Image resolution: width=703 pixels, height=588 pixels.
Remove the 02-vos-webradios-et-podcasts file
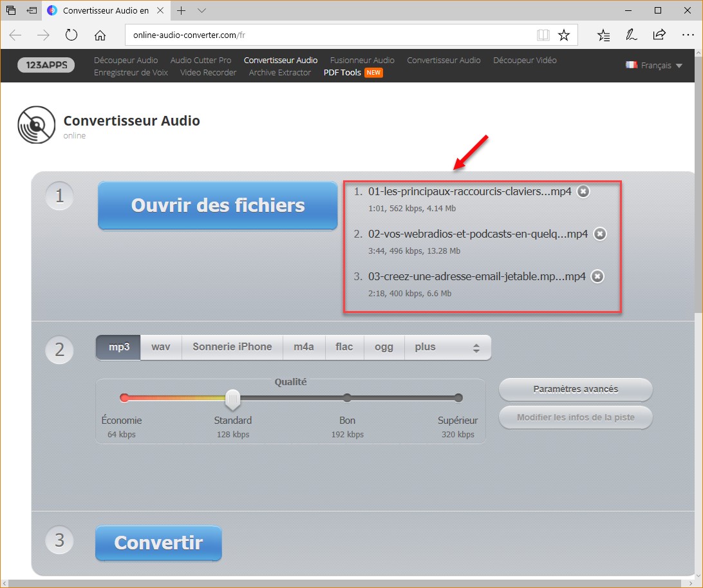point(599,234)
